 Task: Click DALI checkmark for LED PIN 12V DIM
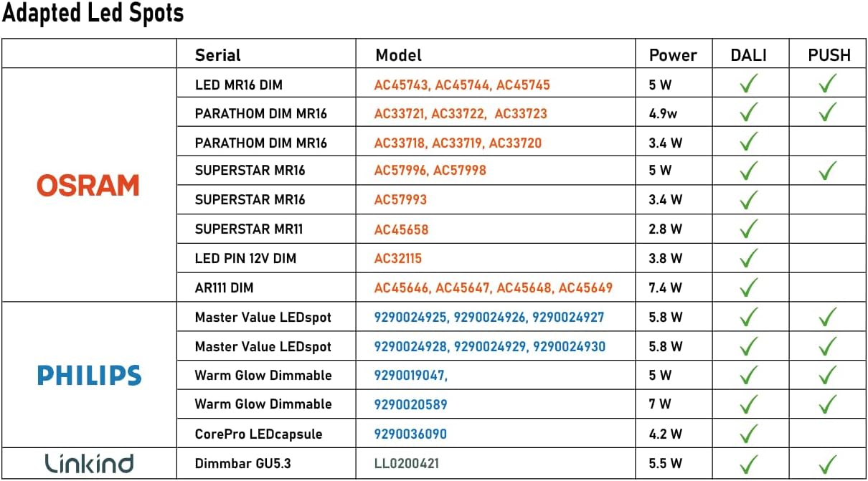[749, 257]
